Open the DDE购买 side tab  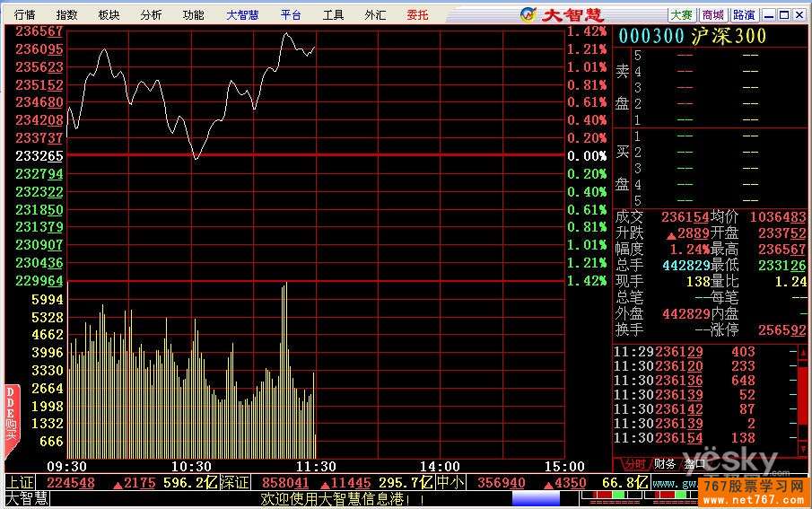pos(11,421)
